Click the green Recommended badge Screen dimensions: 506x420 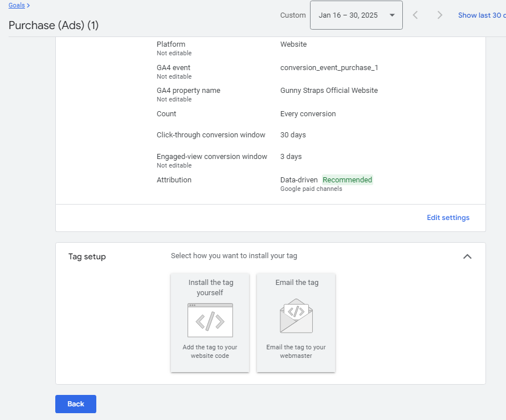(x=348, y=180)
